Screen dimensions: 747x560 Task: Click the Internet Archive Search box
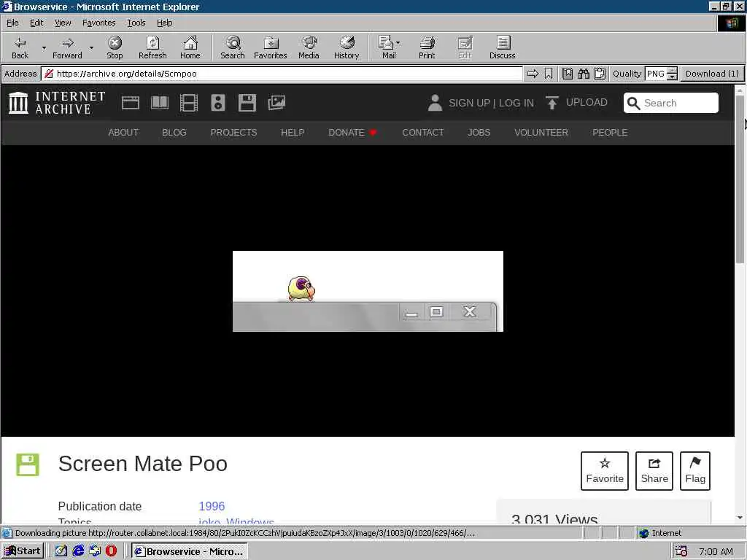tap(671, 103)
